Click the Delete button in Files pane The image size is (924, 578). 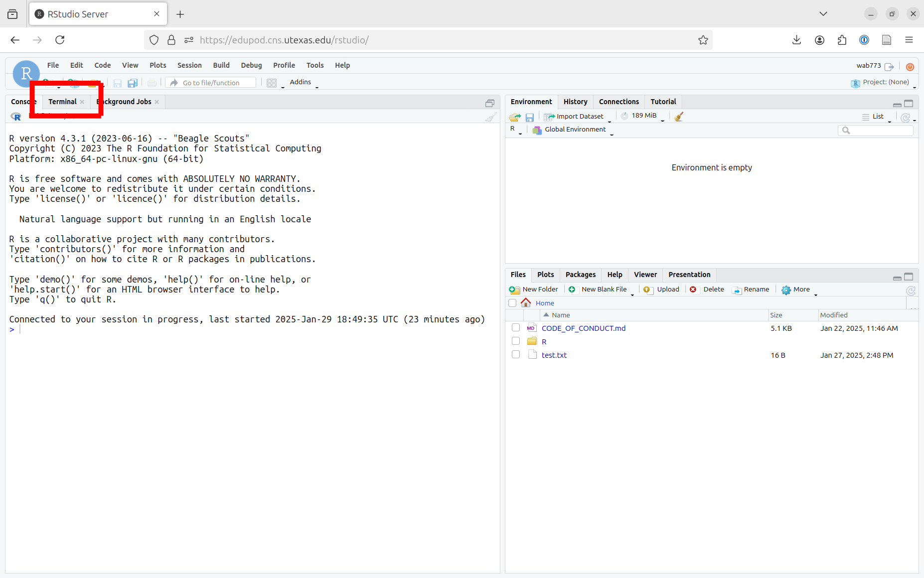point(707,289)
